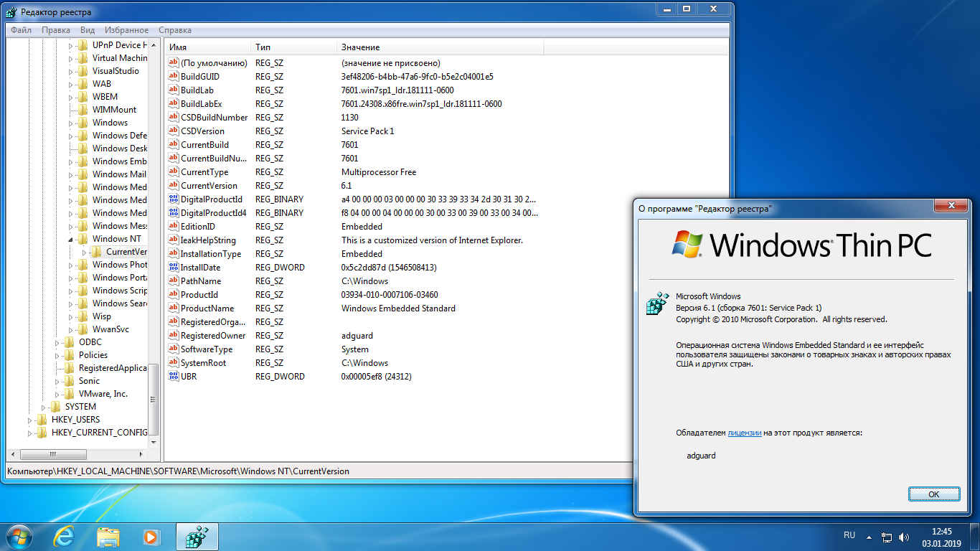The image size is (980, 551).
Task: Open the Правка menu
Action: coord(56,30)
